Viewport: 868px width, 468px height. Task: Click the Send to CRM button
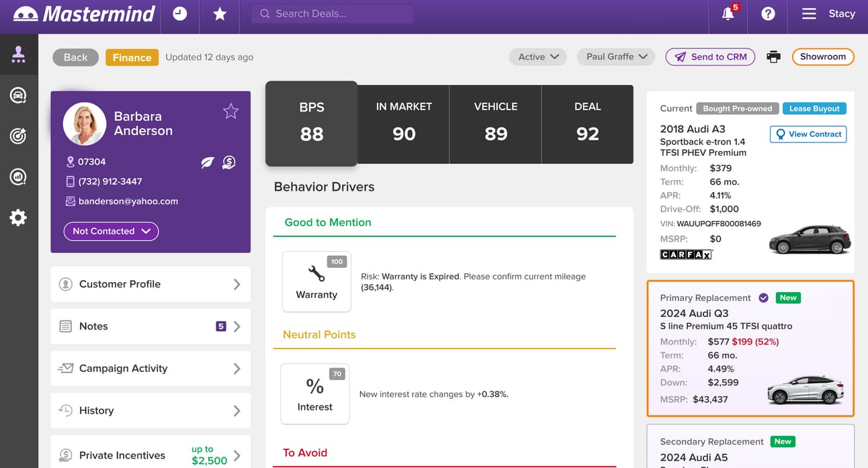(x=710, y=57)
